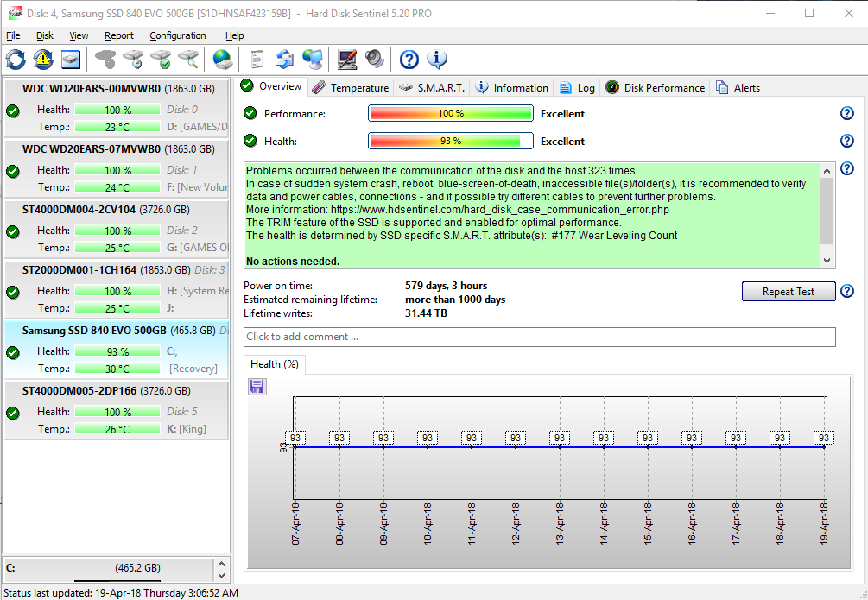The width and height of the screenshot is (868, 600).
Task: Switch to the Information tab
Action: 512,87
